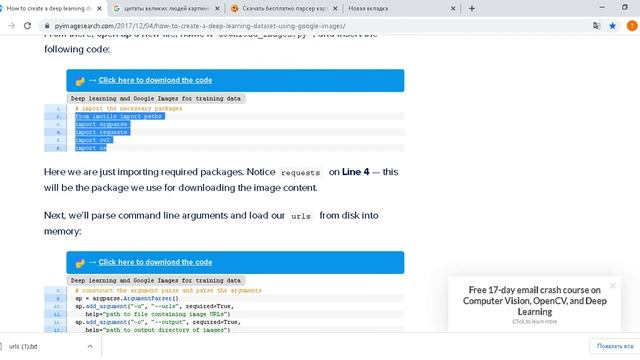This screenshot has width=640, height=360.
Task: Expand options arrow for the urls (1).txt download
Action: 90,346
